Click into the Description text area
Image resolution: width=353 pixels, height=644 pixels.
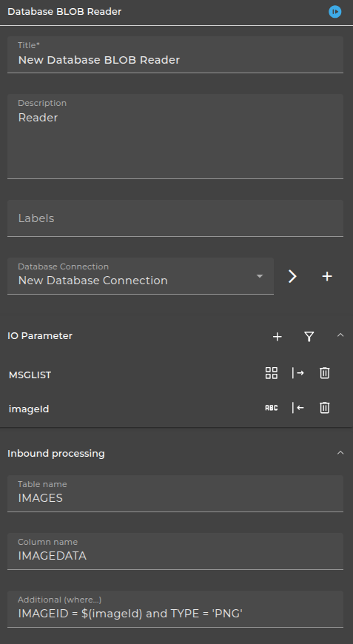pyautogui.click(x=175, y=136)
